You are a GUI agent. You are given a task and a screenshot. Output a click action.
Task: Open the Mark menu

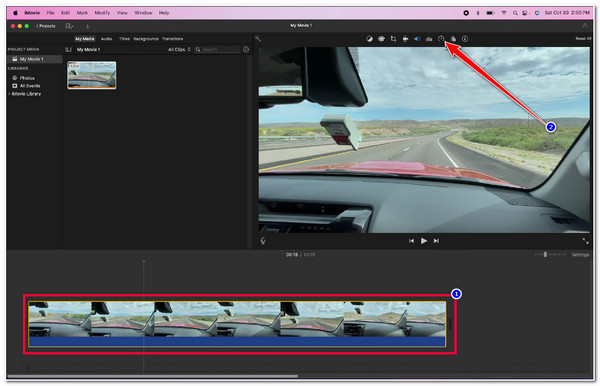point(82,13)
